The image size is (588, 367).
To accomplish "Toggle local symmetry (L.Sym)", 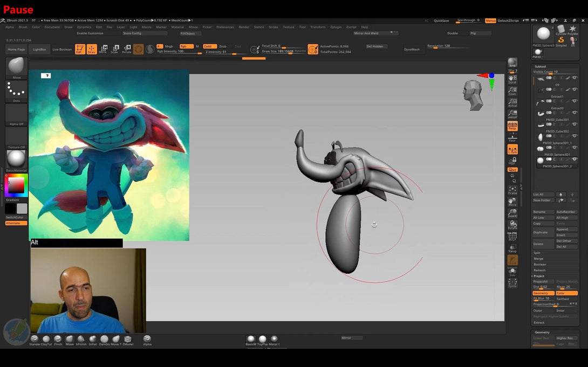I will pyautogui.click(x=512, y=149).
